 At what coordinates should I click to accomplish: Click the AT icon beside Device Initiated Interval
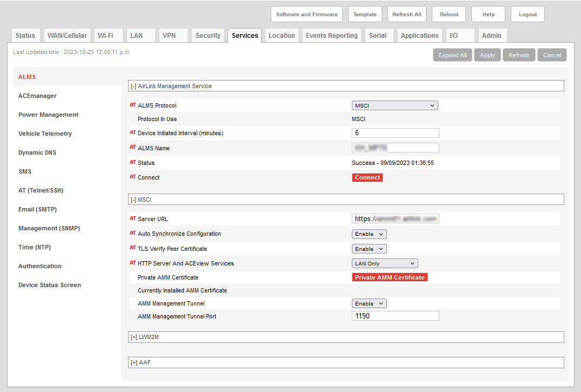(x=132, y=132)
